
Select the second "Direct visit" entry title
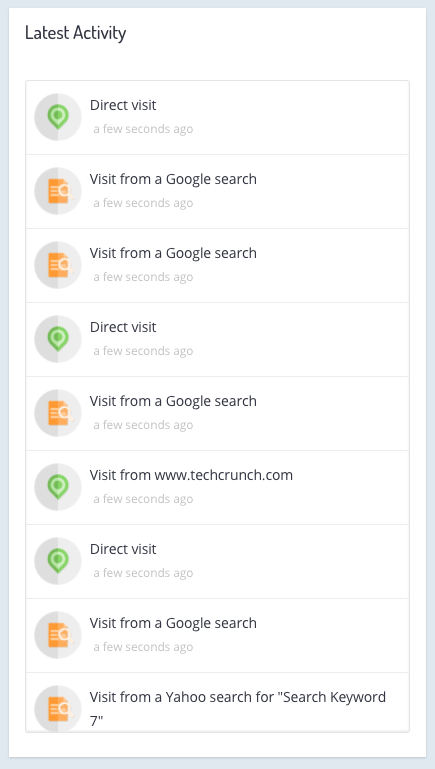(123, 327)
